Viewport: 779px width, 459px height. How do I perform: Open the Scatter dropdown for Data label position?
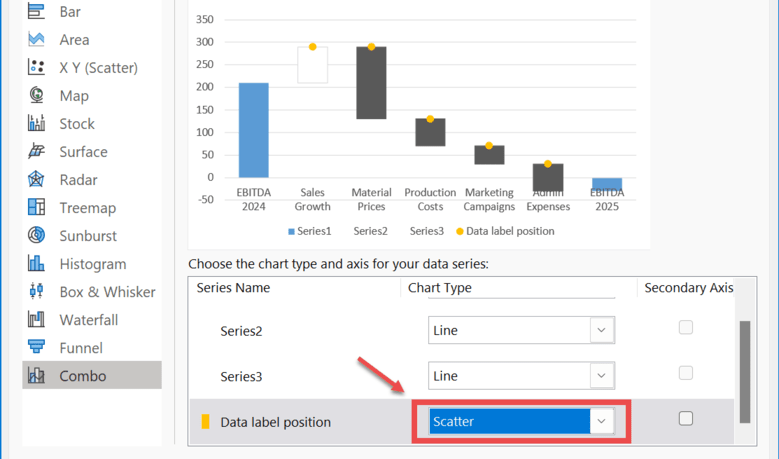coord(601,422)
